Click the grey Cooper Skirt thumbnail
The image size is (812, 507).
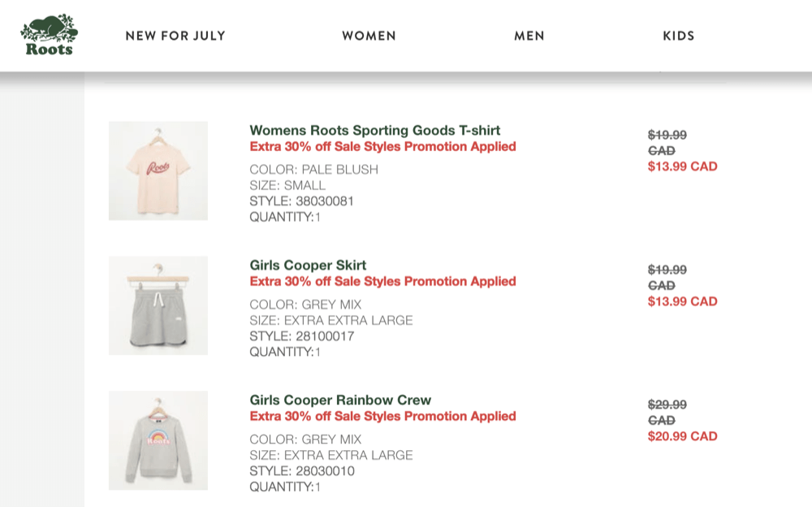158,305
